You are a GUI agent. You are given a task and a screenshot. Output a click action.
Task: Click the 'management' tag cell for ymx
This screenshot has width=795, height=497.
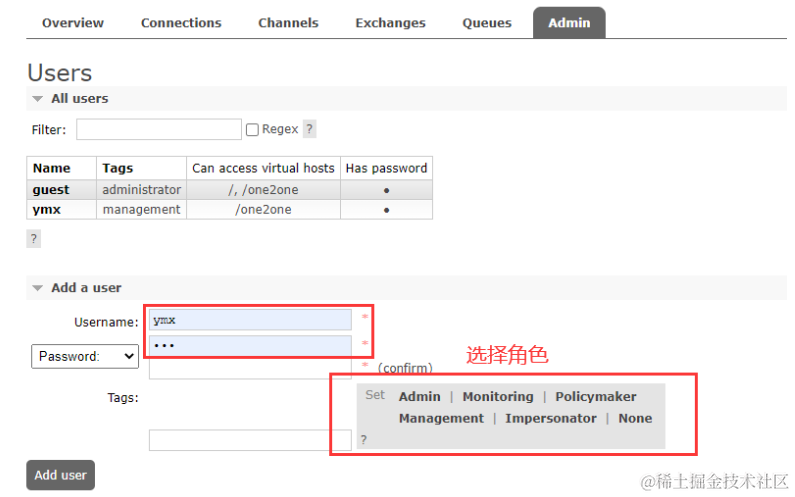[x=141, y=209]
